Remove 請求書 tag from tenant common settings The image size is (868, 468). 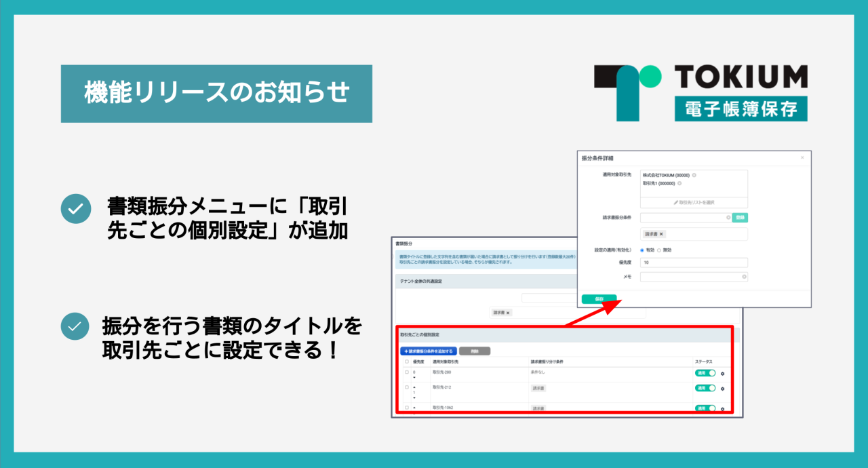pos(508,313)
